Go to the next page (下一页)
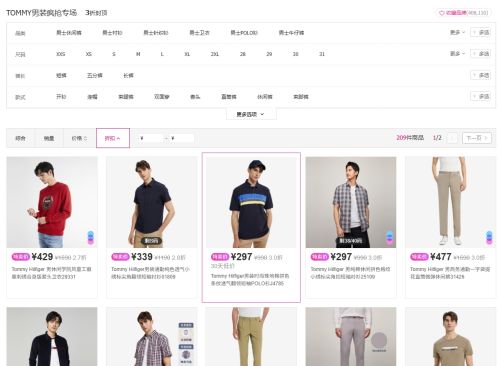The width and height of the screenshot is (500, 366). click(477, 138)
